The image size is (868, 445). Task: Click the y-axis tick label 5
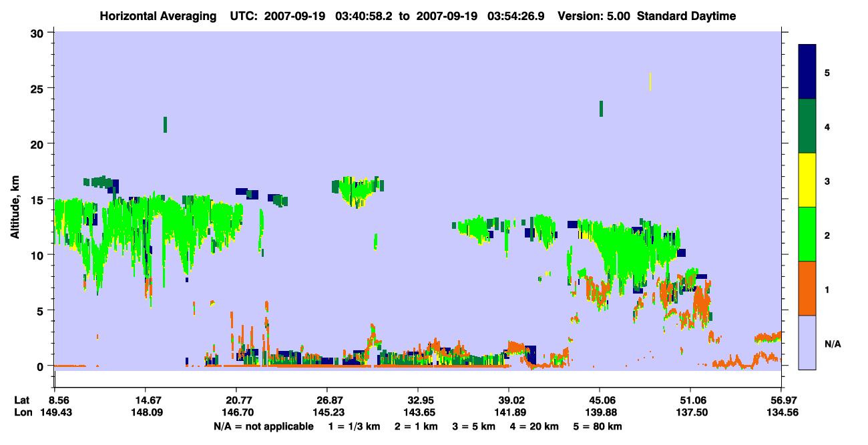[x=41, y=310]
